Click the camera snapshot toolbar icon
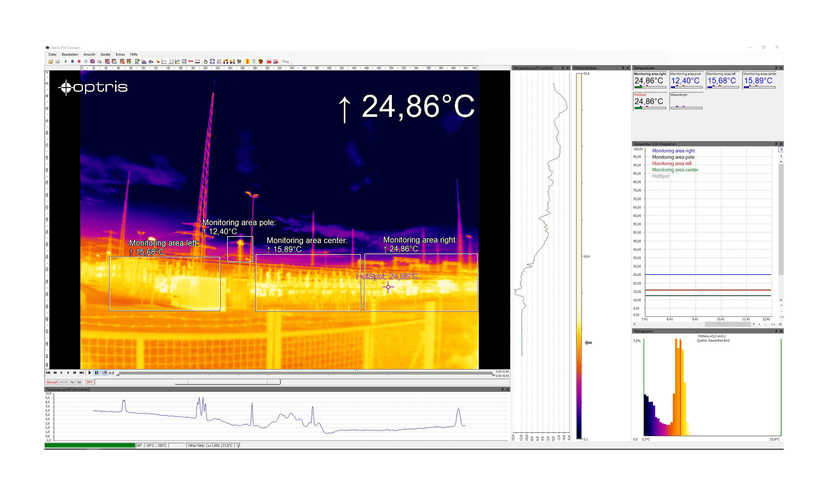 [92, 61]
